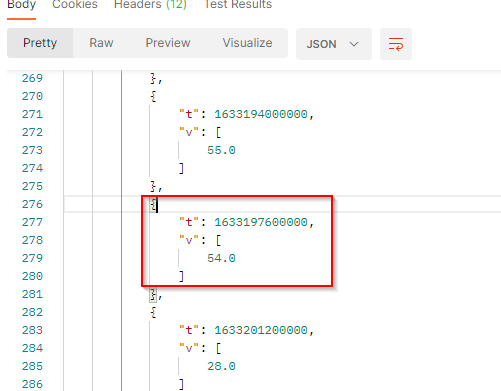501x391 pixels.
Task: Click the "t" key on line 277
Action: pyautogui.click(x=189, y=222)
